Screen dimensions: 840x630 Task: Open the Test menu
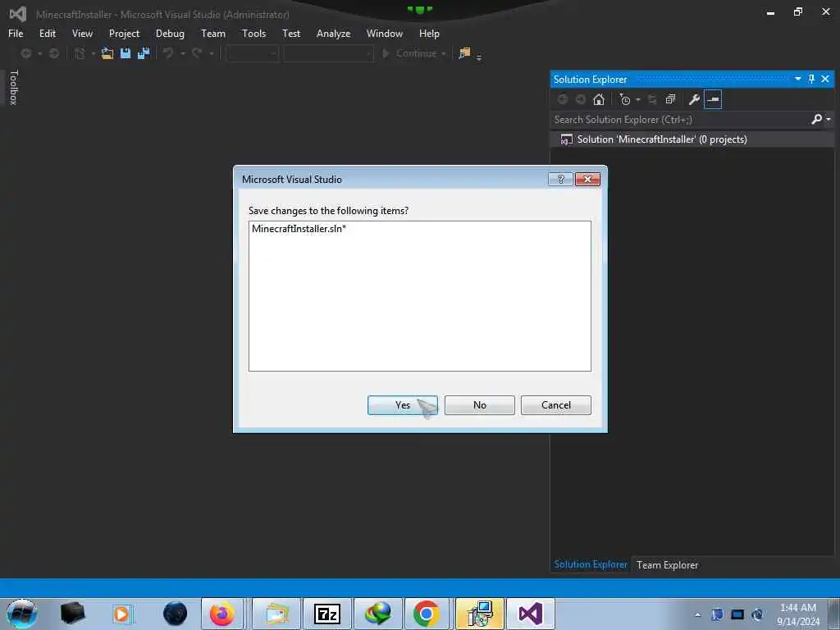(291, 33)
